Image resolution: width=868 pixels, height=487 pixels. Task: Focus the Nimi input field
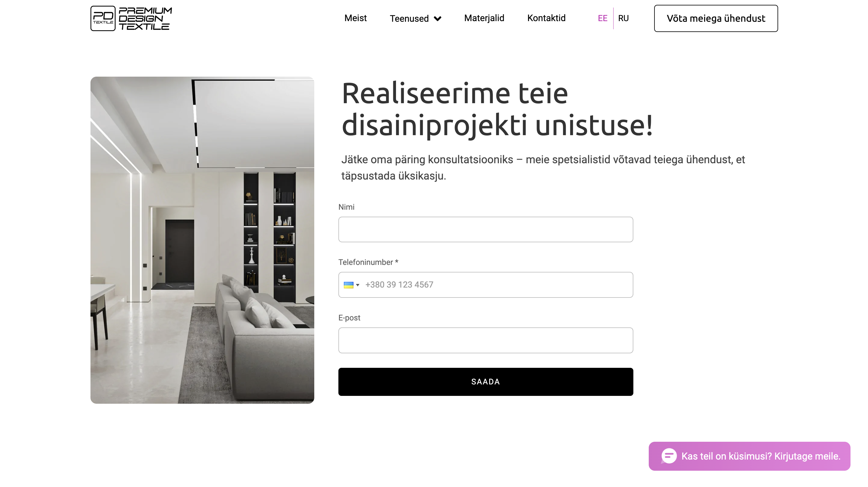pos(486,230)
